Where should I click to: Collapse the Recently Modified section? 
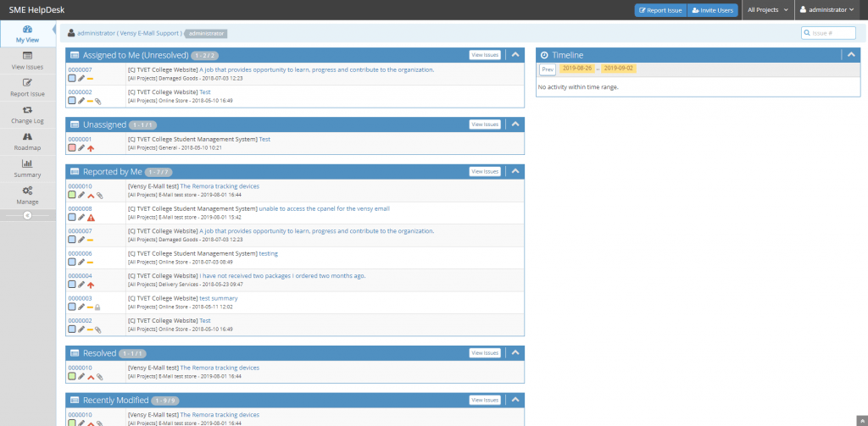[515, 400]
